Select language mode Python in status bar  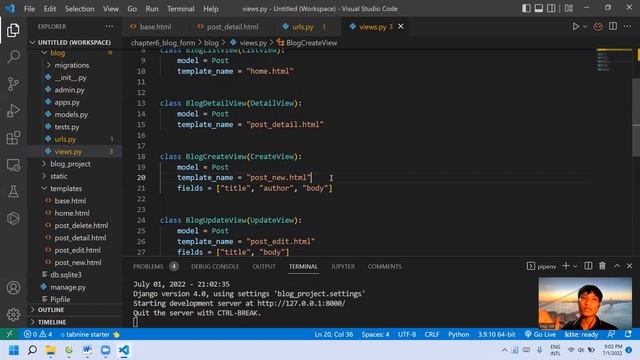[x=459, y=334]
